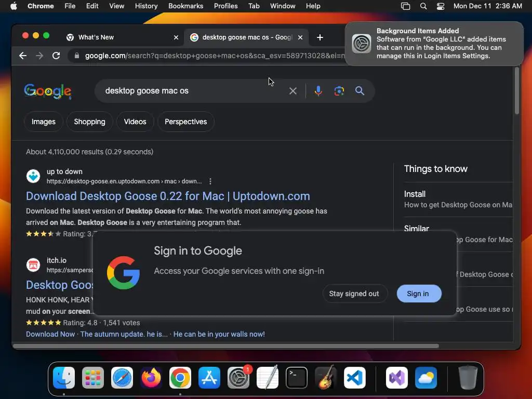
Task: Open the Apple menu
Action: point(14,6)
